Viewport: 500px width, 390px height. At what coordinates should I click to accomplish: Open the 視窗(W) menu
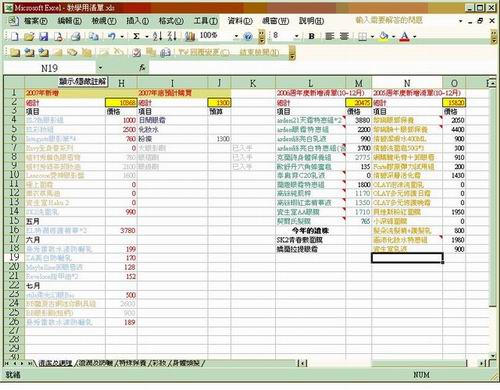[275, 21]
